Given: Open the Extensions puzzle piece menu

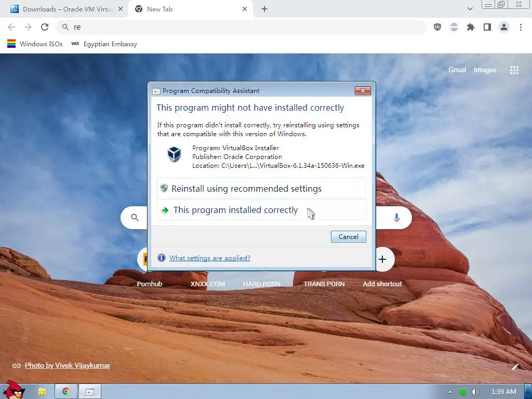Looking at the screenshot, I should [x=471, y=27].
